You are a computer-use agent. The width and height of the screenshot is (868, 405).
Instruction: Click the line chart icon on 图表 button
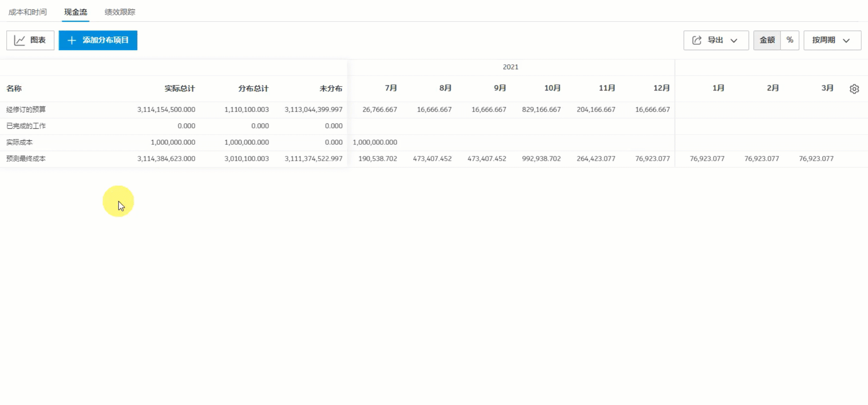(20, 40)
